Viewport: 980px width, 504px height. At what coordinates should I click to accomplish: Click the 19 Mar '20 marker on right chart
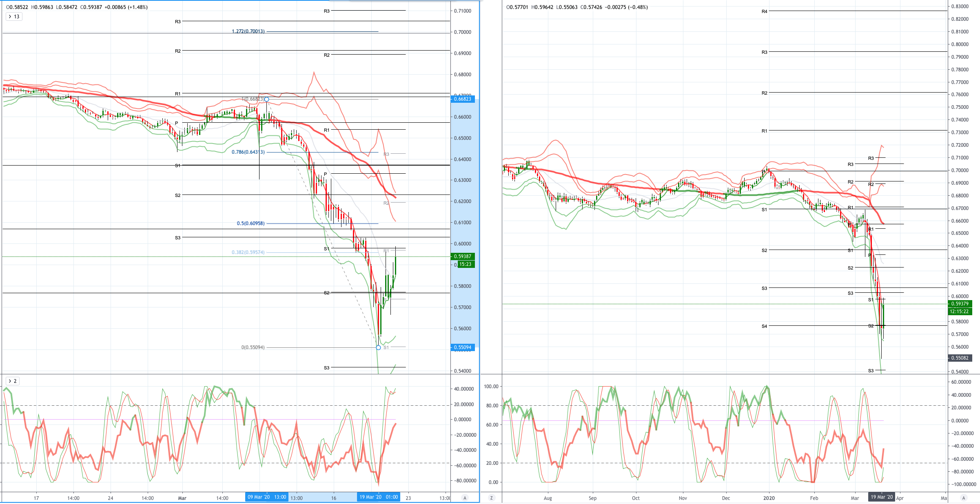coord(881,497)
